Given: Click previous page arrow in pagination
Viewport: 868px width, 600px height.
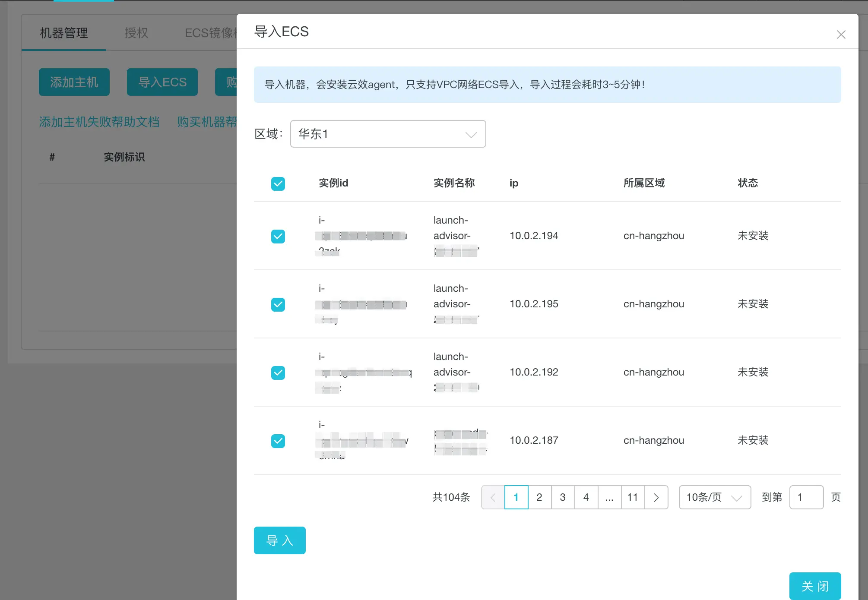Looking at the screenshot, I should (493, 497).
